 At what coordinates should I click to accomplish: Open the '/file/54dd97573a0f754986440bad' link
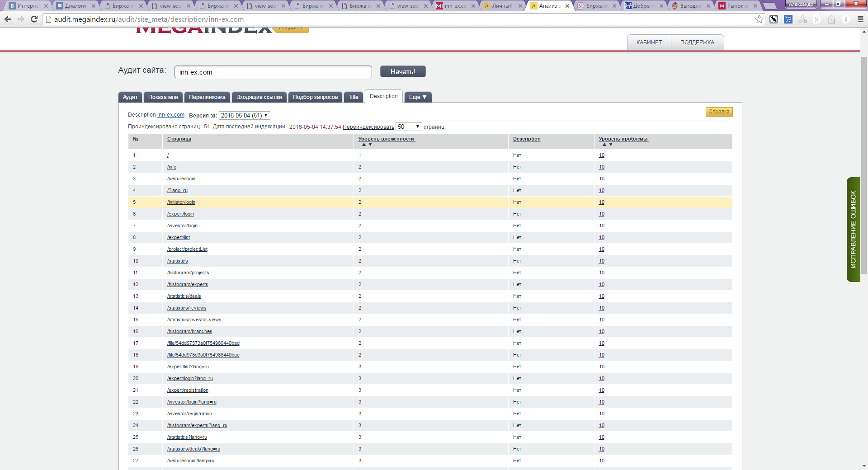[x=203, y=343]
